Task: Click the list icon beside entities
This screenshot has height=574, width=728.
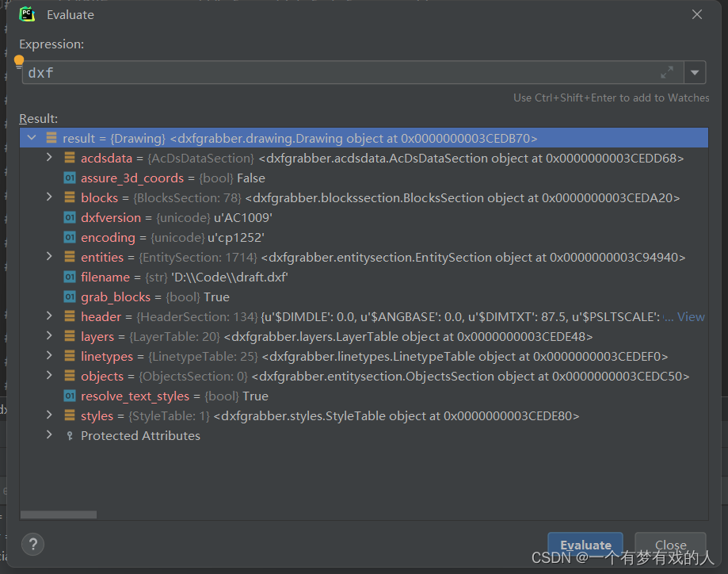Action: [70, 257]
